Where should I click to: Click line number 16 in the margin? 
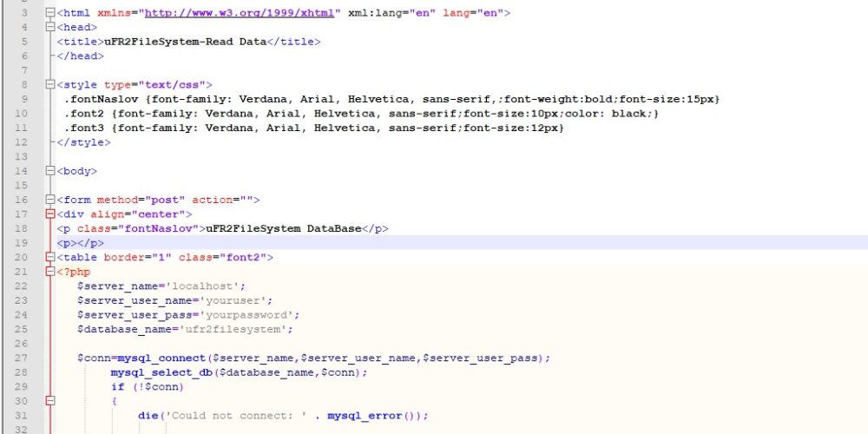click(21, 200)
